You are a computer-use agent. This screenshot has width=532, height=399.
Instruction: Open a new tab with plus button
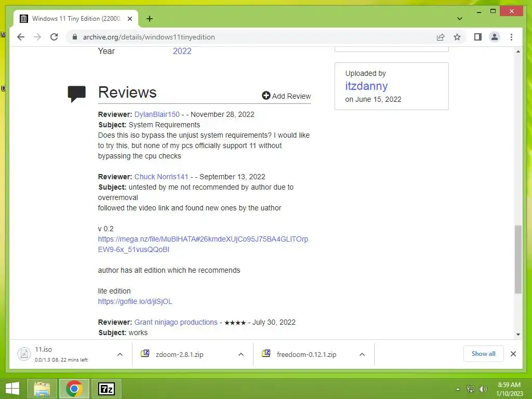coord(150,19)
